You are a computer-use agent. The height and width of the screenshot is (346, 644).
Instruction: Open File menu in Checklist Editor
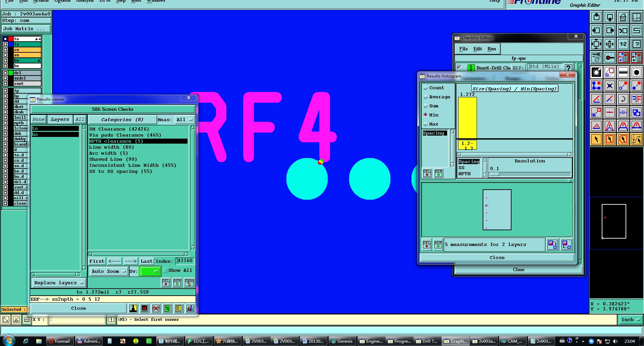click(463, 49)
